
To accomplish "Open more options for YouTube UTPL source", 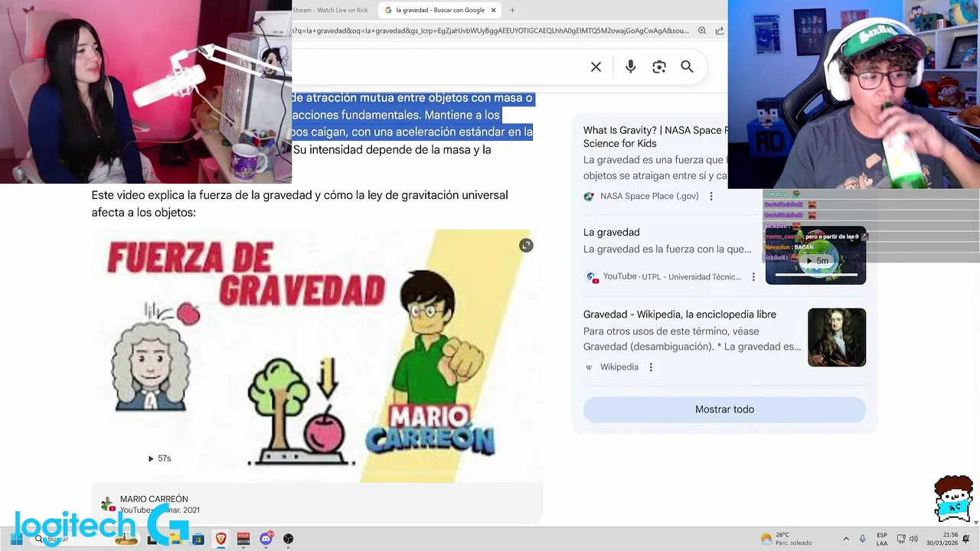I will point(753,277).
